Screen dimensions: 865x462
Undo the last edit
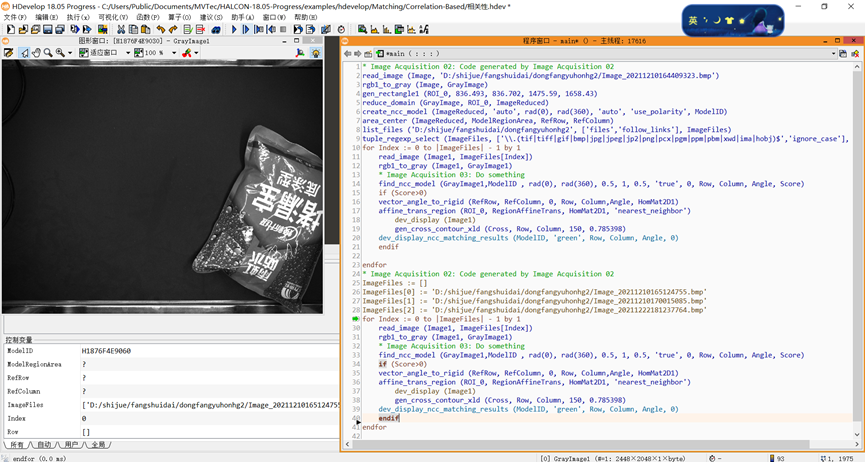[x=161, y=29]
